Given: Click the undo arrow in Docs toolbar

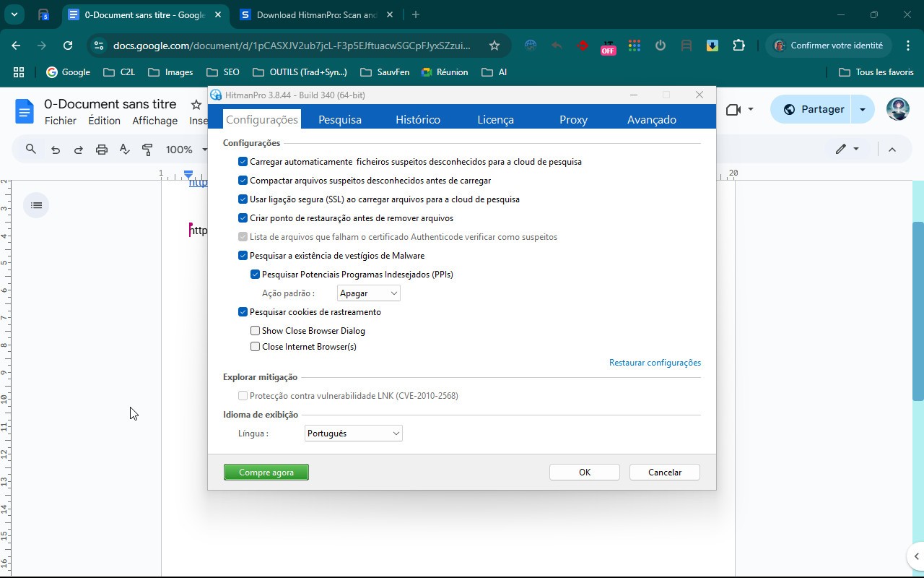Looking at the screenshot, I should 56,150.
